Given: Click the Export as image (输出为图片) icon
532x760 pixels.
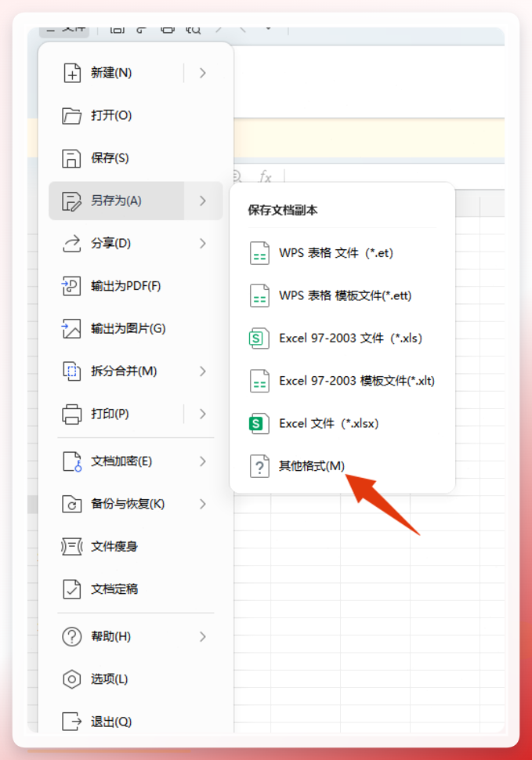Looking at the screenshot, I should pyautogui.click(x=71, y=328).
